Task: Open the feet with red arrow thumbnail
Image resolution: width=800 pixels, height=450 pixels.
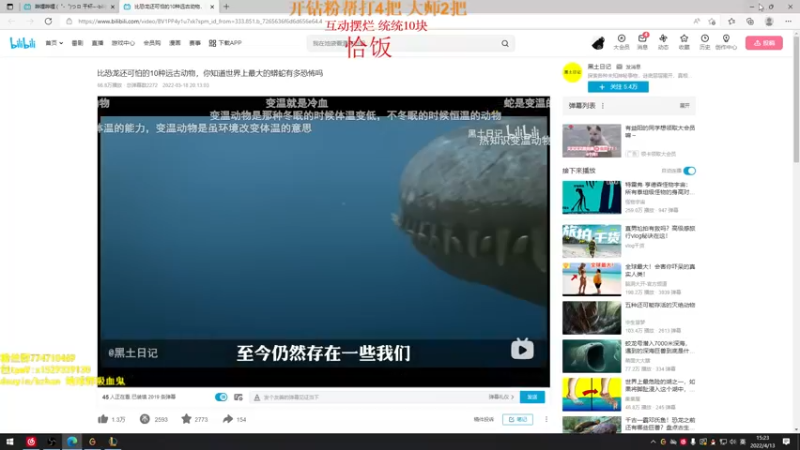Action: click(x=592, y=394)
